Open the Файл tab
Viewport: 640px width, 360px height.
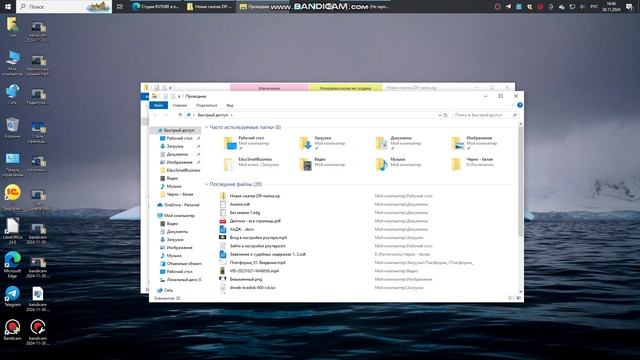(x=158, y=105)
